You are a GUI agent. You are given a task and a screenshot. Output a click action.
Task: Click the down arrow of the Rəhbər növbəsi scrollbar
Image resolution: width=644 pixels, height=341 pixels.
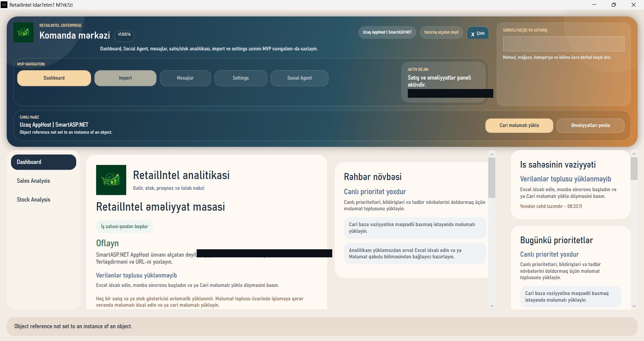click(492, 306)
